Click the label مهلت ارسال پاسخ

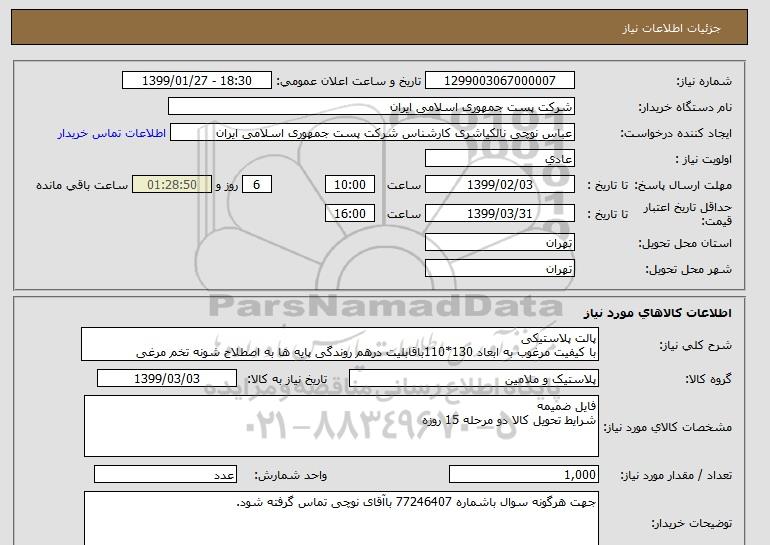tap(683, 185)
